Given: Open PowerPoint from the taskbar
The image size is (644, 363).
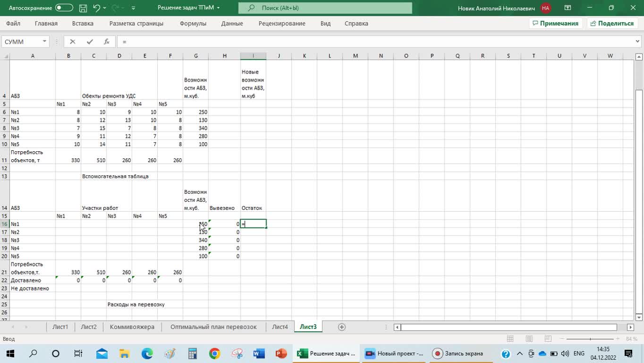Looking at the screenshot, I should (281, 354).
